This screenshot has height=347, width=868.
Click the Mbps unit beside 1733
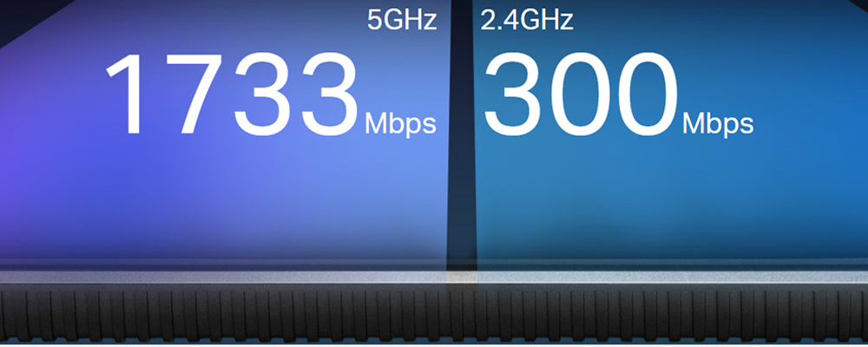point(400,123)
